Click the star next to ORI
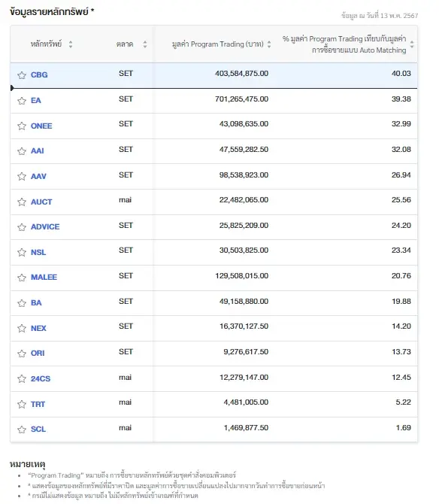The image size is (439, 504). click(22, 354)
